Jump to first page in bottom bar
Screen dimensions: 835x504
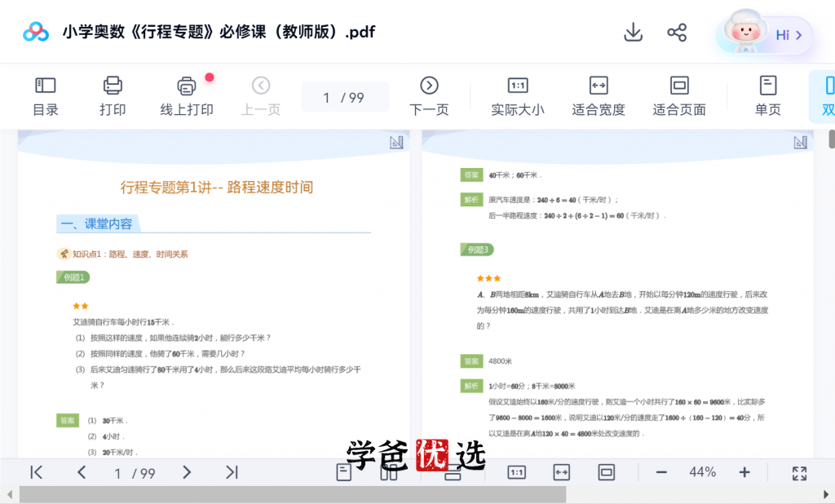[x=36, y=472]
